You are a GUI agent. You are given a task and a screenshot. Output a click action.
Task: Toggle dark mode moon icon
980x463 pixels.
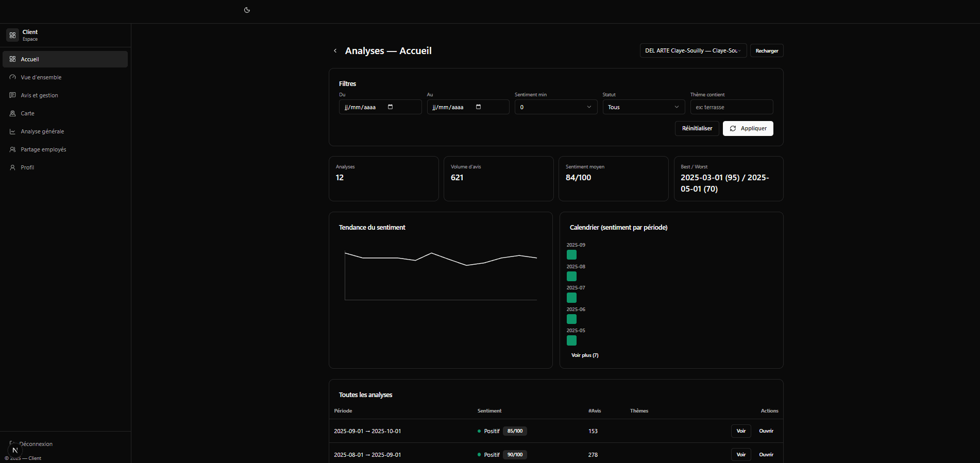(247, 10)
